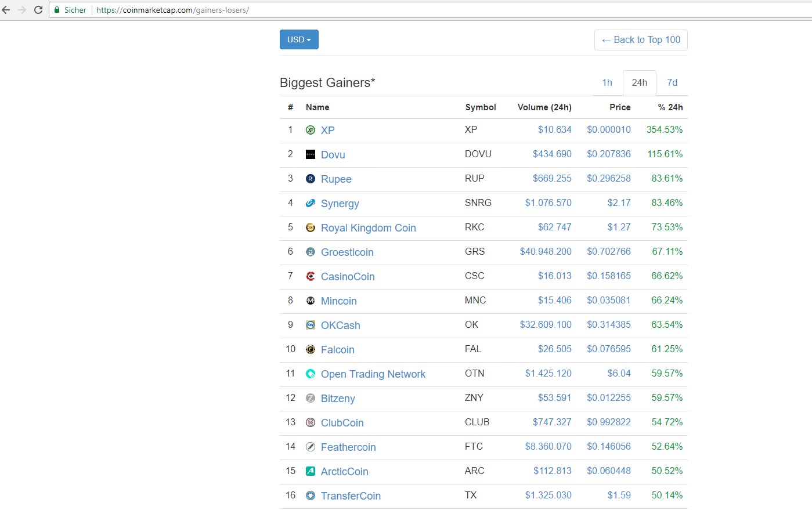Click the Mincoin logo icon
The height and width of the screenshot is (510, 812).
pos(311,301)
